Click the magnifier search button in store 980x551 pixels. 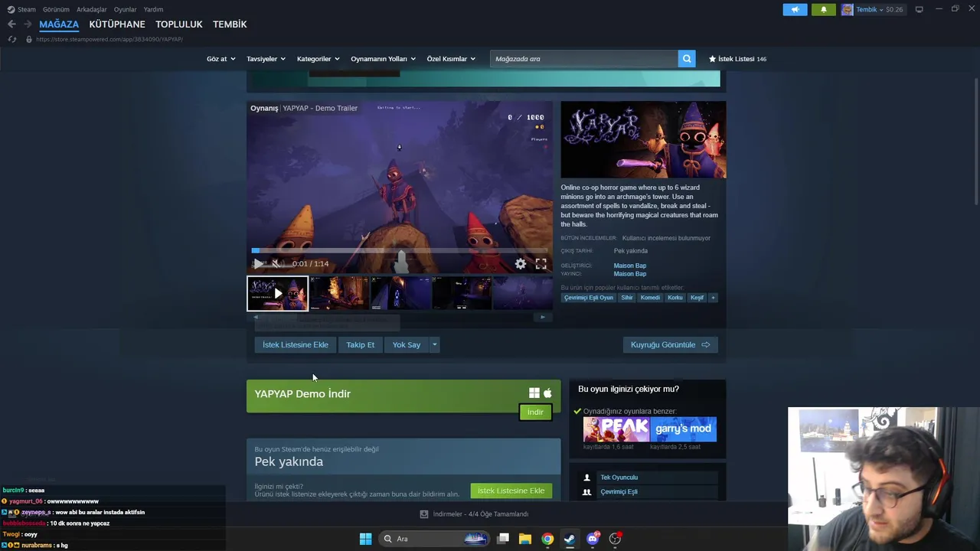click(687, 59)
